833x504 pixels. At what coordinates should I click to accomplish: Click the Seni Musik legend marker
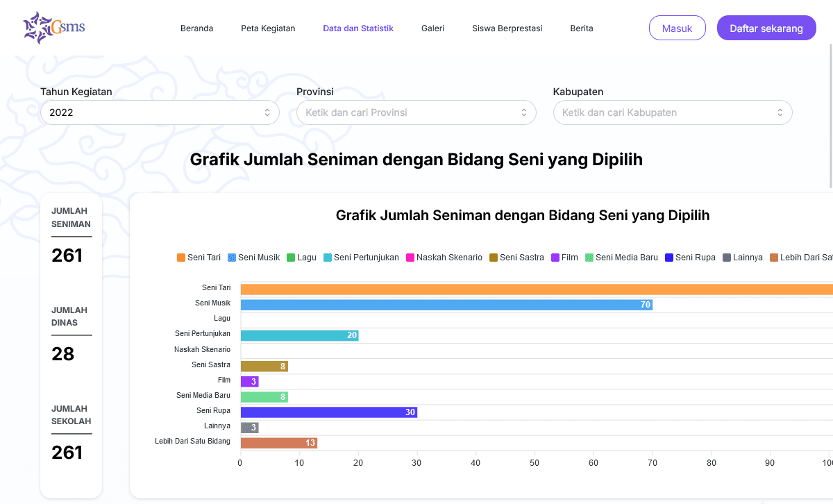click(x=231, y=257)
